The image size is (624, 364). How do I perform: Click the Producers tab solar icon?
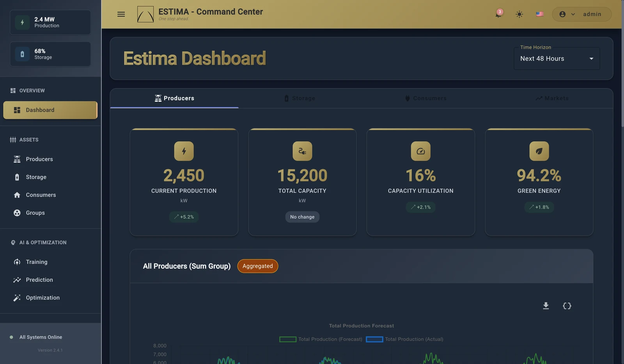158,98
